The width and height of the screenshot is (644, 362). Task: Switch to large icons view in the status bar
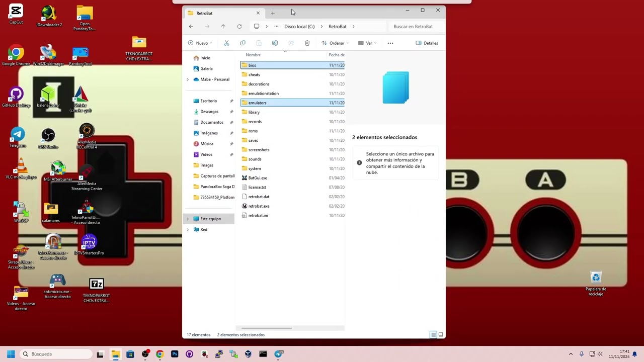click(x=441, y=335)
